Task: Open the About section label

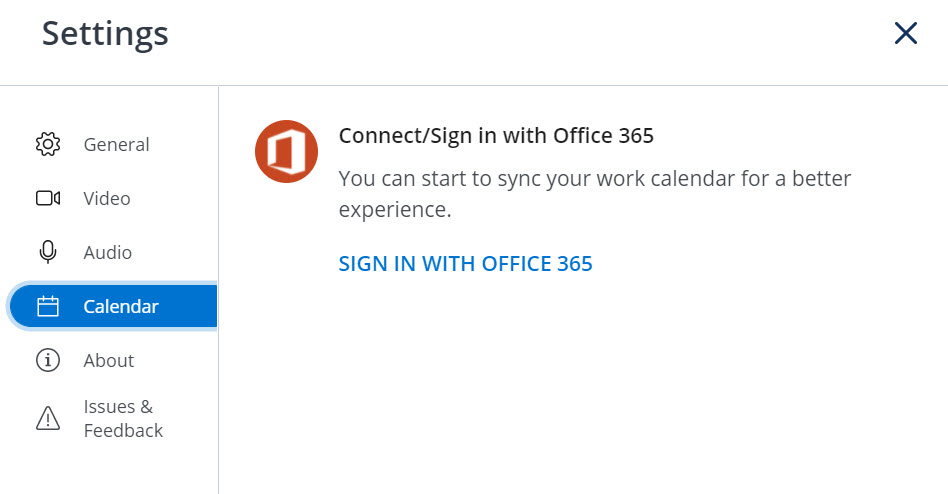Action: (109, 360)
